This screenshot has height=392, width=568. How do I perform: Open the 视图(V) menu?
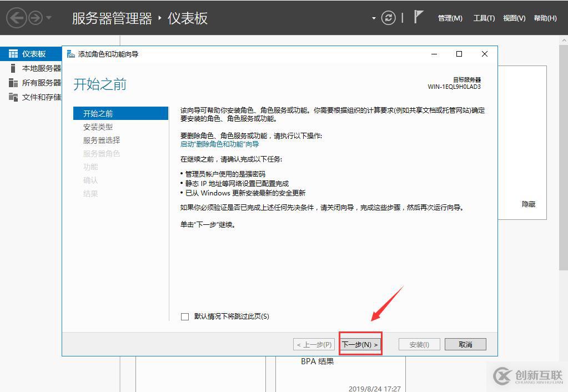coord(514,18)
